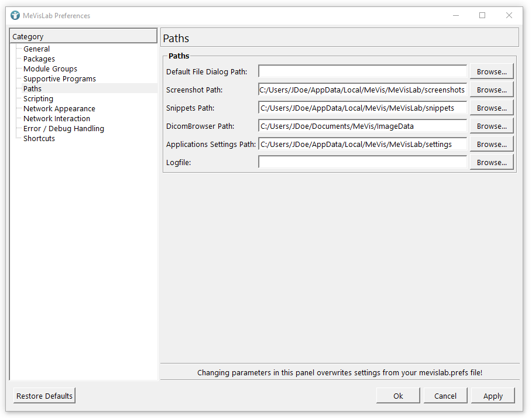The height and width of the screenshot is (418, 532).
Task: Click the Logfile input field
Action: click(362, 163)
